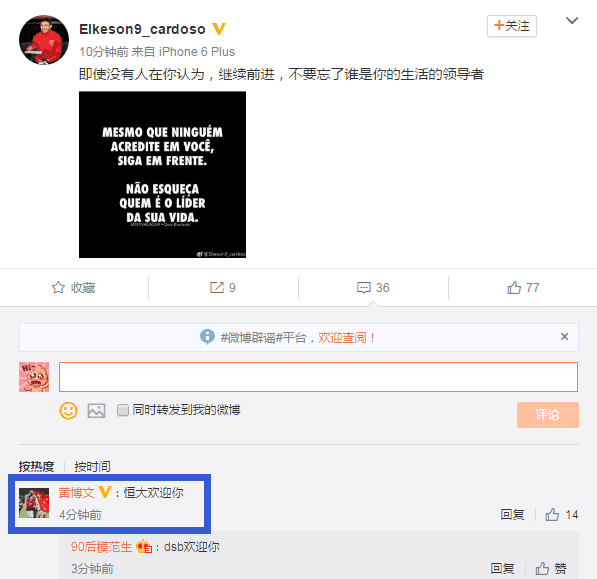Open the emoji smiley picker

[x=68, y=411]
